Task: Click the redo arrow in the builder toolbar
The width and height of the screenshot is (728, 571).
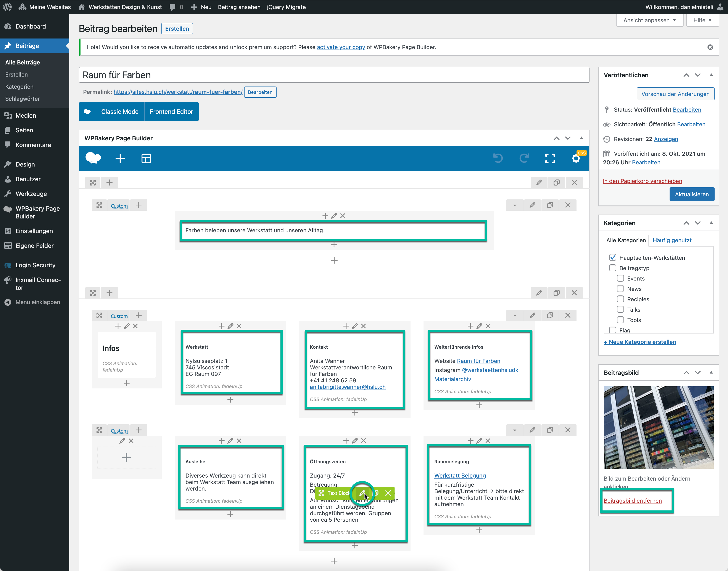Action: click(524, 158)
